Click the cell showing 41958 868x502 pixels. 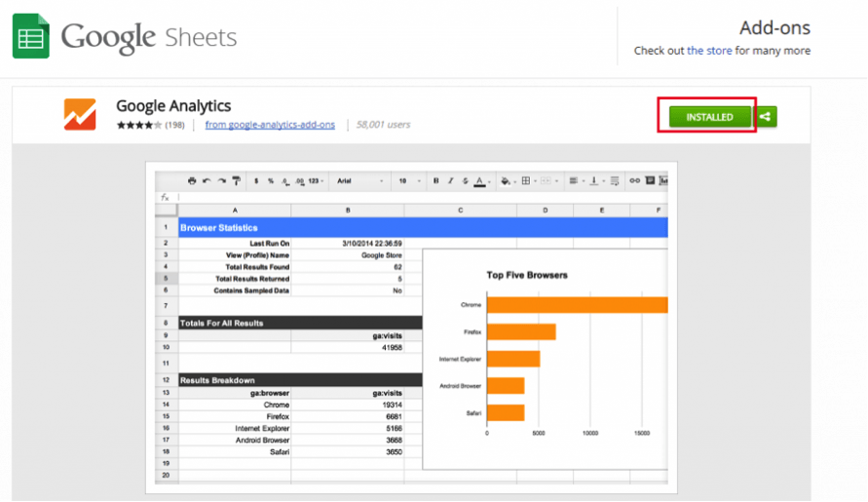click(x=348, y=347)
